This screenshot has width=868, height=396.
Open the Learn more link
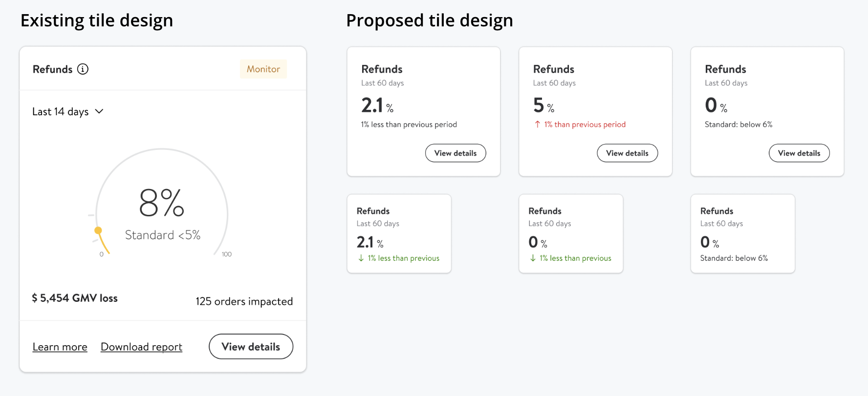[60, 347]
